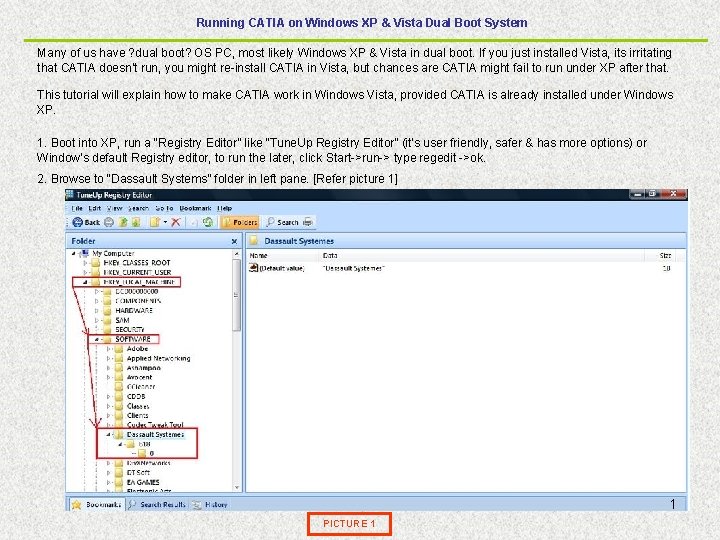The width and height of the screenshot is (720, 540).
Task: Click the Search toolbar button
Action: pos(282,222)
